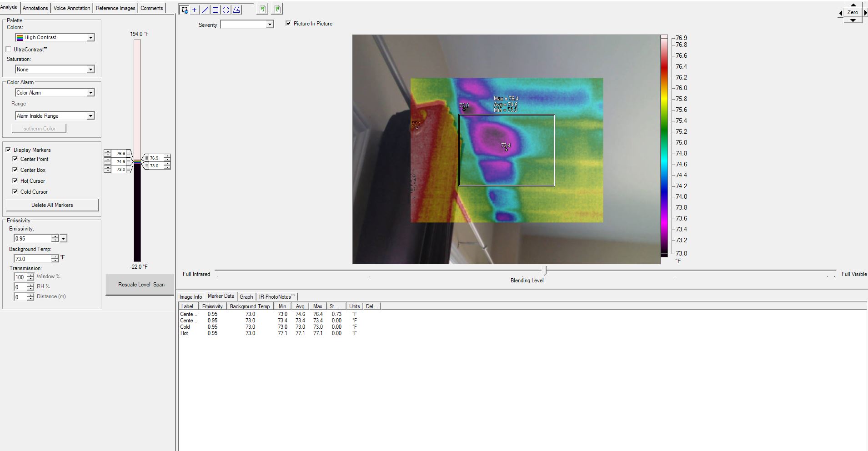Open the Saturation dropdown set to None
The image size is (868, 451).
click(x=55, y=70)
